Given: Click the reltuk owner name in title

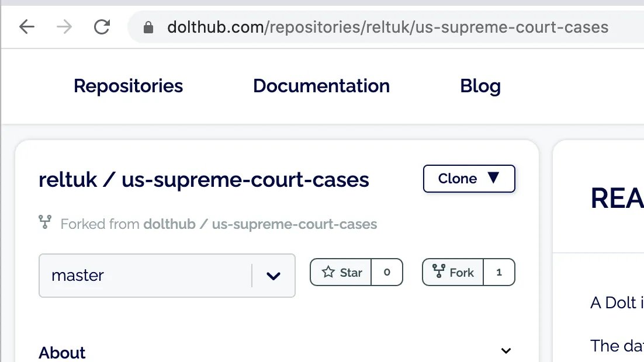Looking at the screenshot, I should [x=68, y=180].
